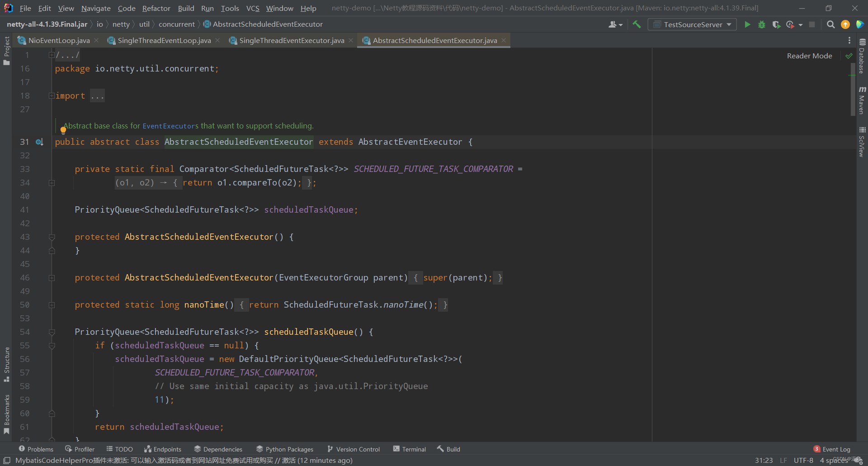Open the editor tabs more-options icon
The width and height of the screenshot is (868, 466).
849,40
